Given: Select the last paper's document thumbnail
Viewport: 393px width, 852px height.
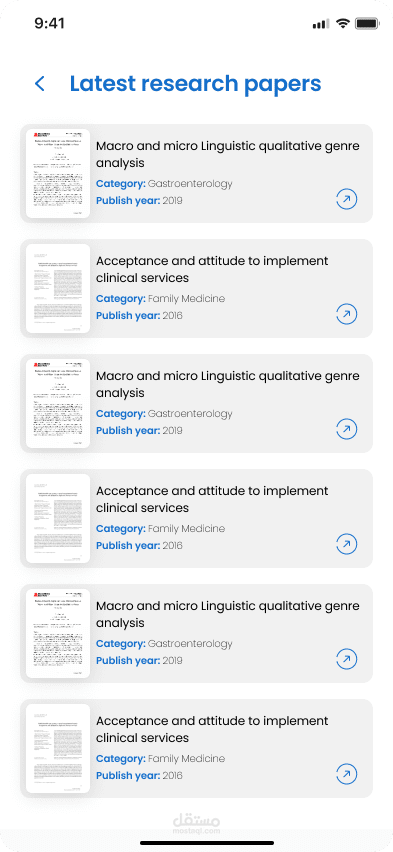Looking at the screenshot, I should tap(58, 748).
